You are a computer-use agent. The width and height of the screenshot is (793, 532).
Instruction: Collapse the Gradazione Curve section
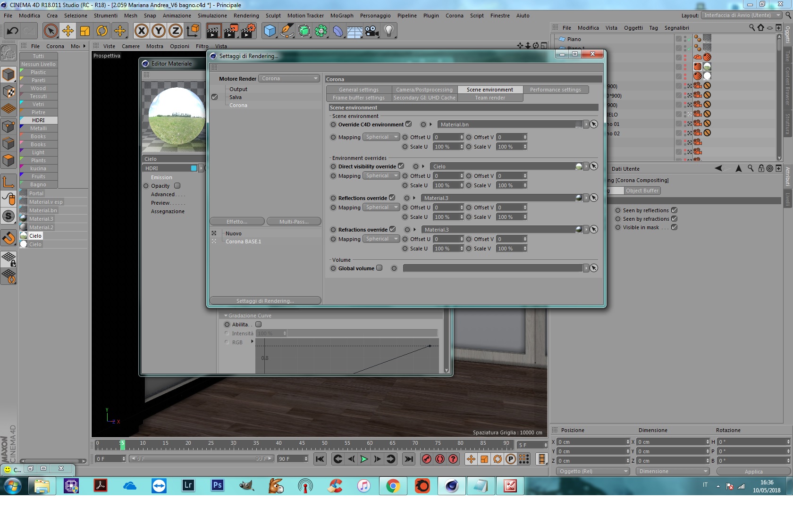pos(226,316)
